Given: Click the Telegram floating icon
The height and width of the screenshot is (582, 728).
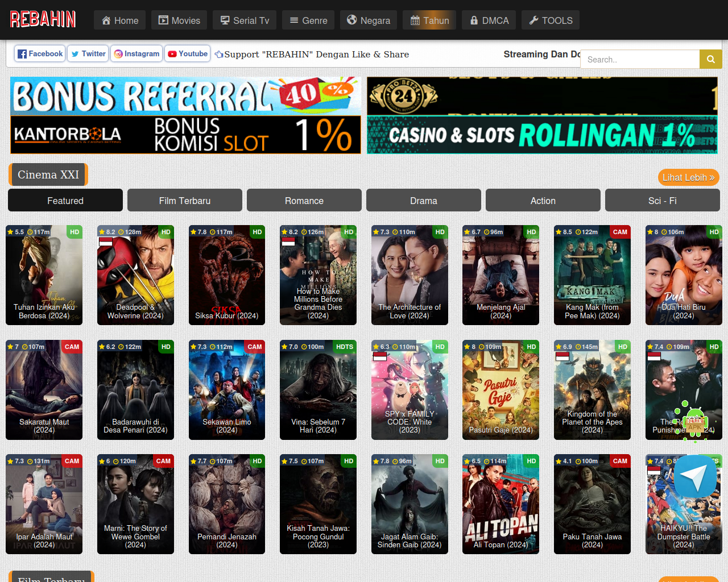Looking at the screenshot, I should click(695, 476).
